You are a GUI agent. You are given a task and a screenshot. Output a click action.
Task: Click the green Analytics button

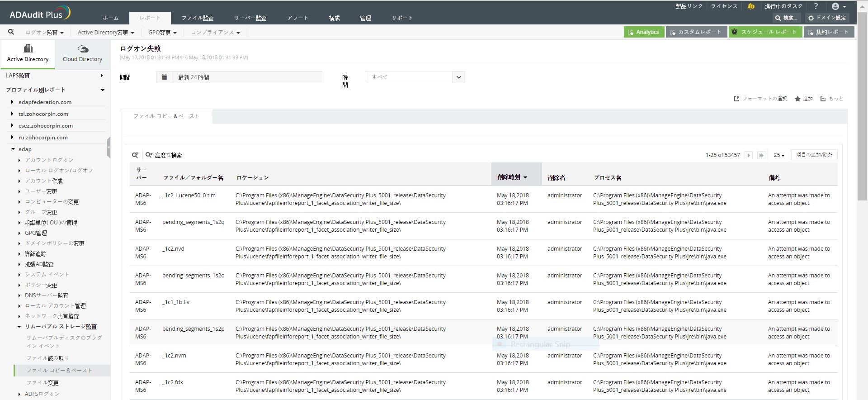[643, 32]
